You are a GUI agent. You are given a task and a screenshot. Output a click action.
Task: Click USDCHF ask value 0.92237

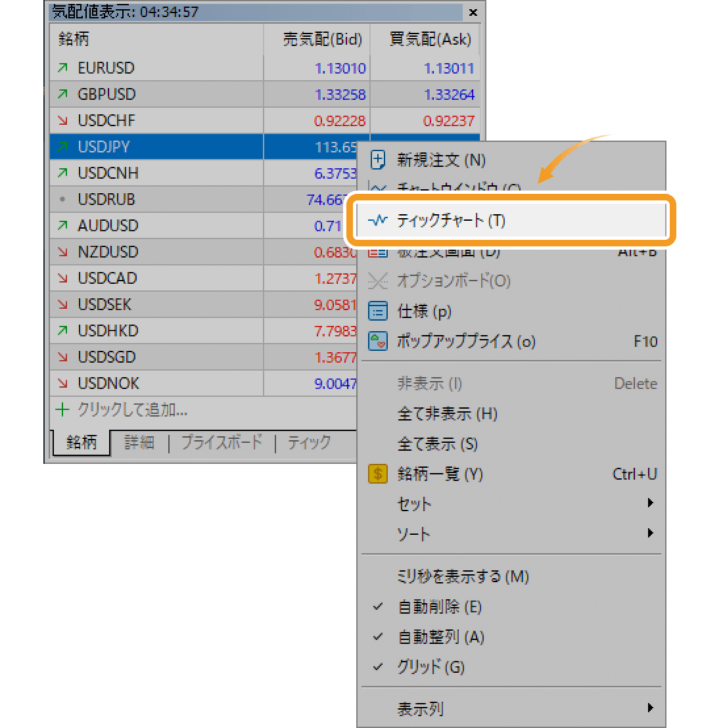pos(448,121)
